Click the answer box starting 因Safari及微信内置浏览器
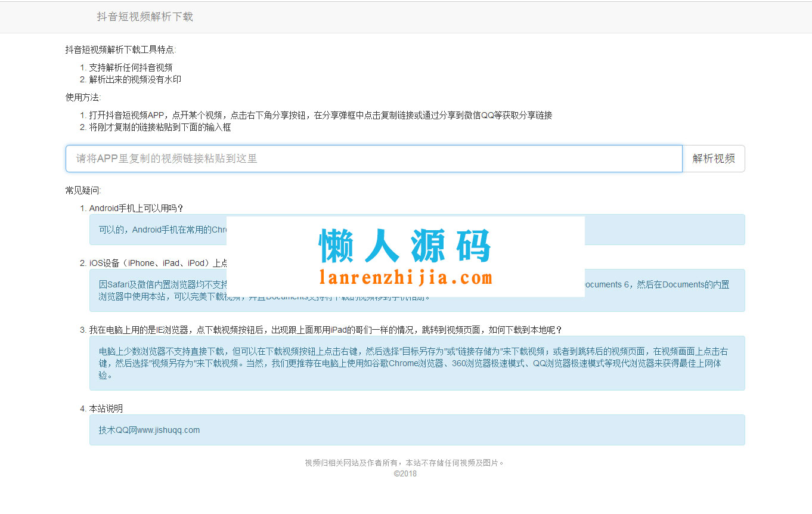 coord(417,290)
